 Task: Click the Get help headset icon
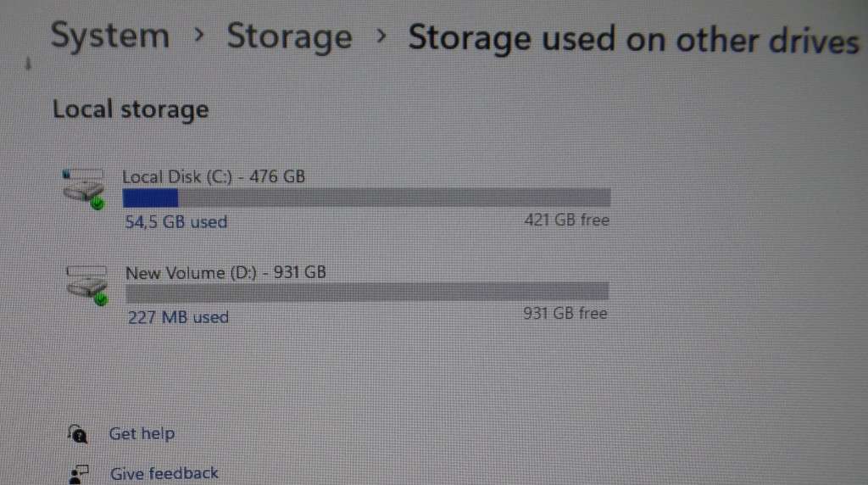click(77, 433)
